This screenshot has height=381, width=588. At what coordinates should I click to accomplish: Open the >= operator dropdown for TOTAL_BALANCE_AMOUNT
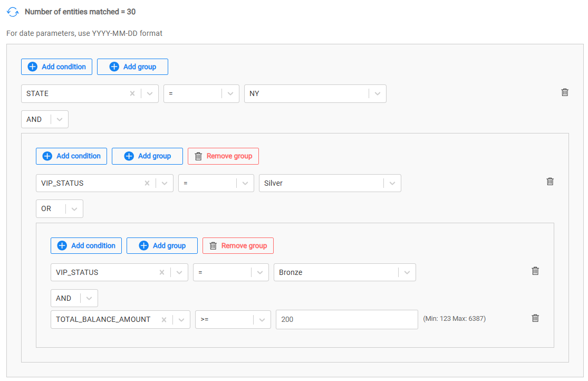(x=262, y=319)
